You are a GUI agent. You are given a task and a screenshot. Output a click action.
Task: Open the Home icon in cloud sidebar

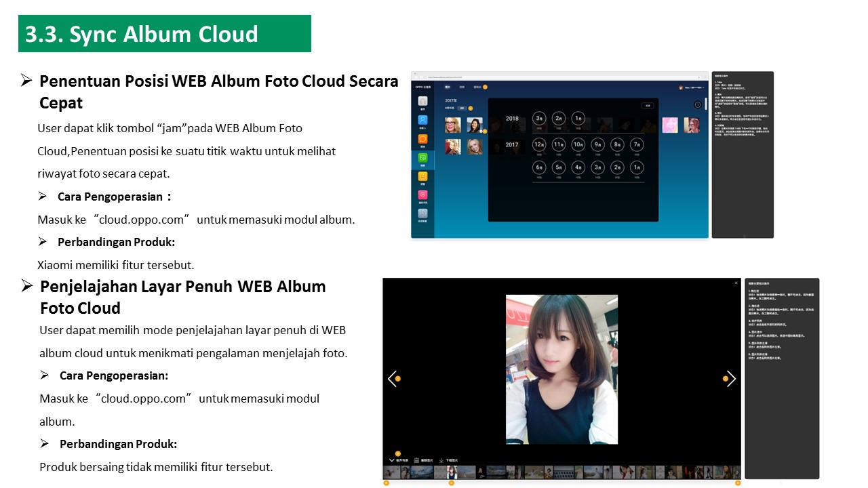(x=422, y=102)
